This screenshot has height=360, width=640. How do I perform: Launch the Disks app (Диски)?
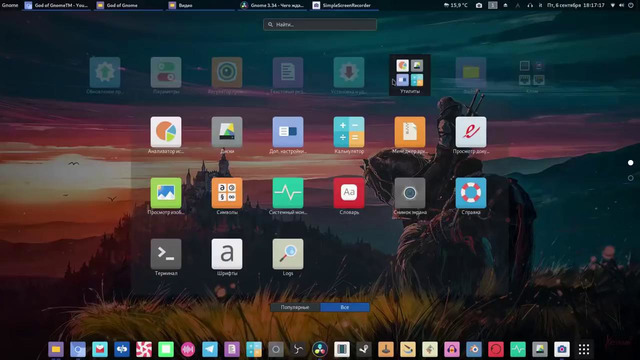(227, 132)
